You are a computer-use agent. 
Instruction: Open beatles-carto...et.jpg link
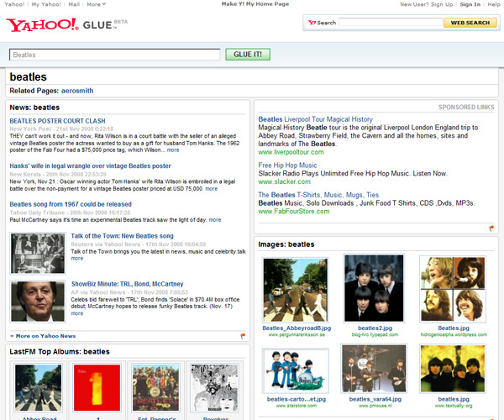[296, 399]
